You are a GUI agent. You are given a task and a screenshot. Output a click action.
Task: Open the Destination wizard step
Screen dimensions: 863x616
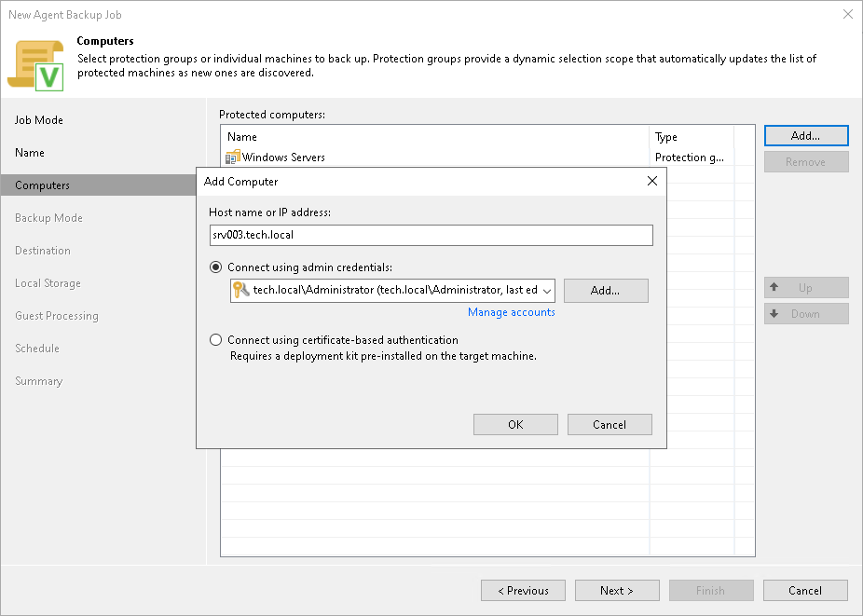[x=43, y=251]
